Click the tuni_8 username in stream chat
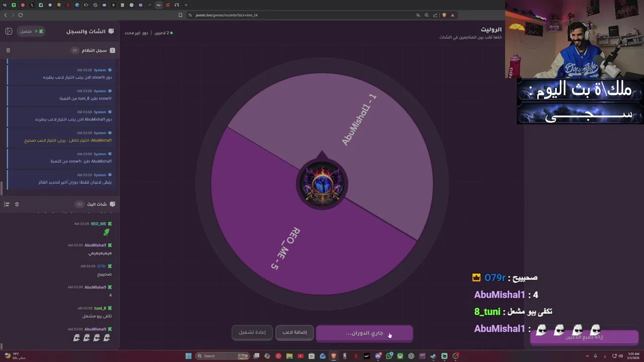 [100, 308]
